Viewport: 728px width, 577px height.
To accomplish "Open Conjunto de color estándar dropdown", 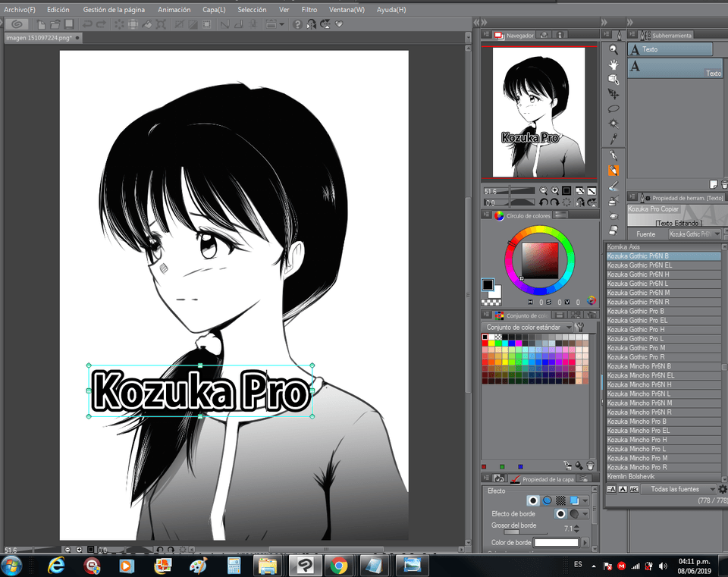I will click(x=527, y=327).
